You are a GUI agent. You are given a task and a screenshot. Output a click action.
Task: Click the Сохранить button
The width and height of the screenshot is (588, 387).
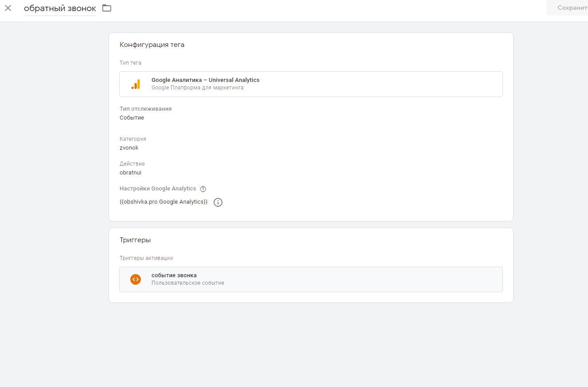coord(568,8)
